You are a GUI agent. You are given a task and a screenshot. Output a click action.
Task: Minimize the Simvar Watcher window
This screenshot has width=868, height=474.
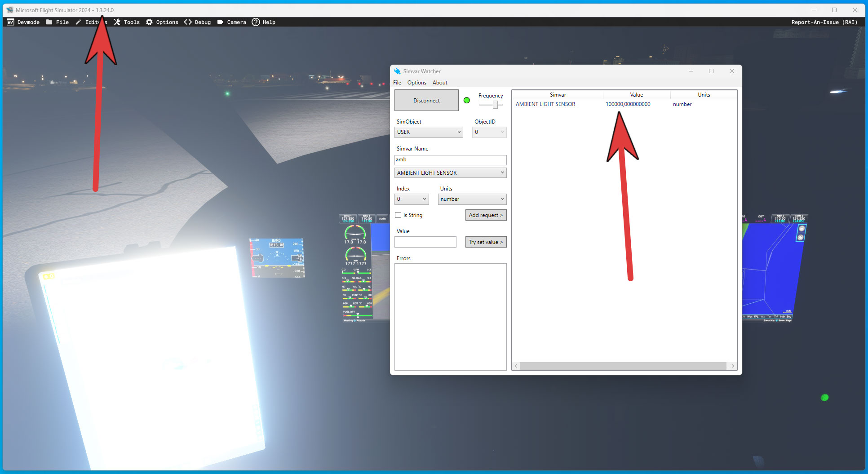point(691,71)
